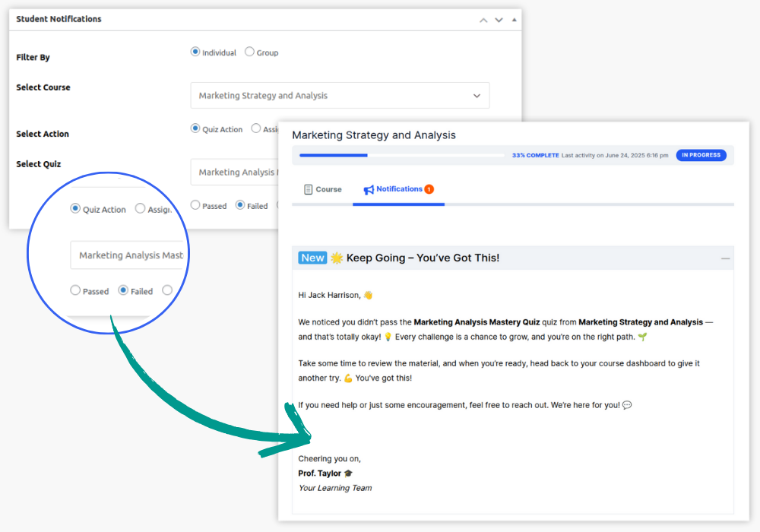The width and height of the screenshot is (760, 532).
Task: Collapse the Student Notifications panel with the triangle toggle
Action: (514, 20)
